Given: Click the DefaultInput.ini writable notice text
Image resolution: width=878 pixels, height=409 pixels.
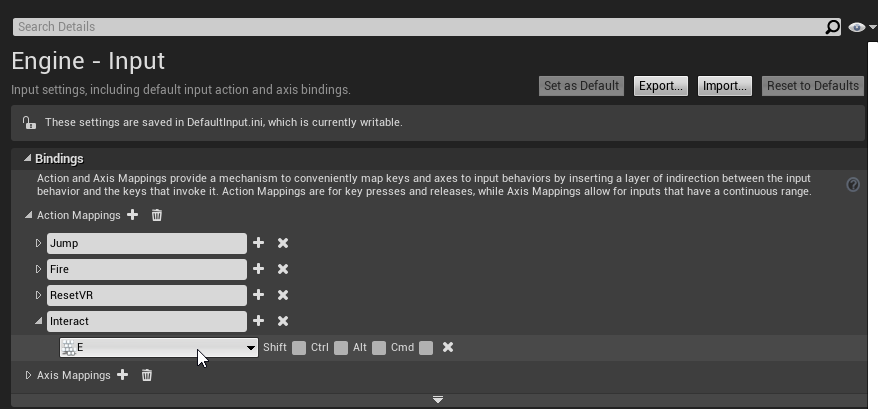Looking at the screenshot, I should (x=223, y=122).
